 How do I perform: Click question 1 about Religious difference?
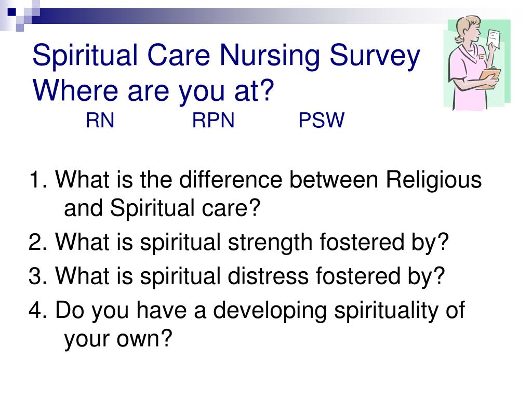pos(255,179)
